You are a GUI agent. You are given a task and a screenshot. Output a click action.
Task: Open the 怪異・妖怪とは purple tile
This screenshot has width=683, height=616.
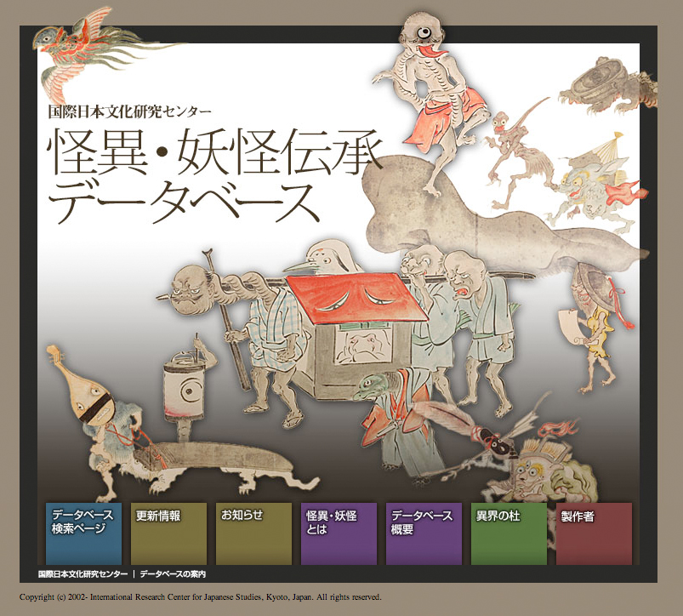tap(339, 533)
